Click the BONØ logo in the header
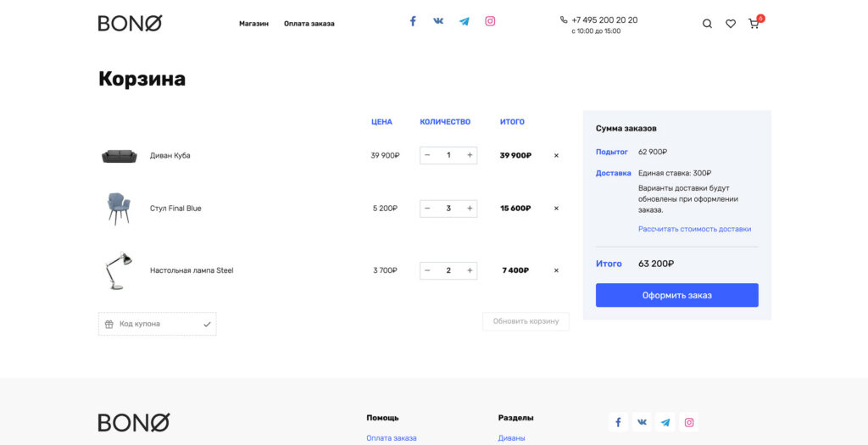 point(130,23)
